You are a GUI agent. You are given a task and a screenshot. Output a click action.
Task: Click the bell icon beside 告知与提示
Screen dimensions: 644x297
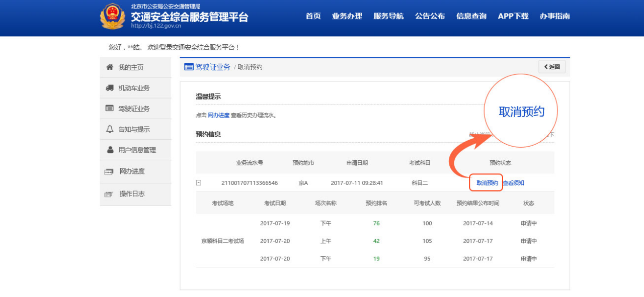[110, 129]
